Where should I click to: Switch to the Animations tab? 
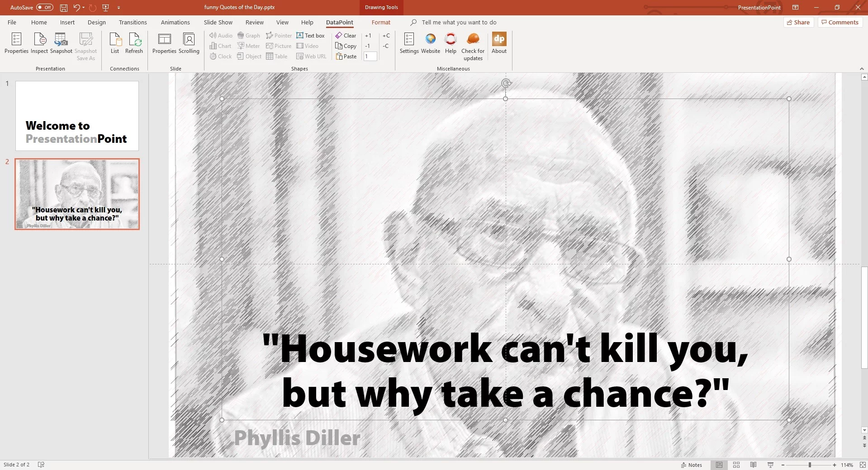pos(175,22)
